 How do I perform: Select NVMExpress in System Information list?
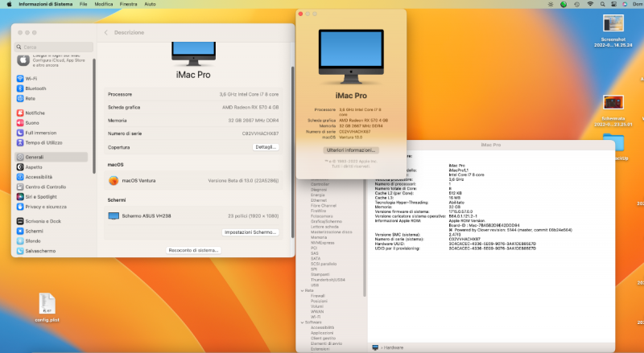(x=323, y=243)
